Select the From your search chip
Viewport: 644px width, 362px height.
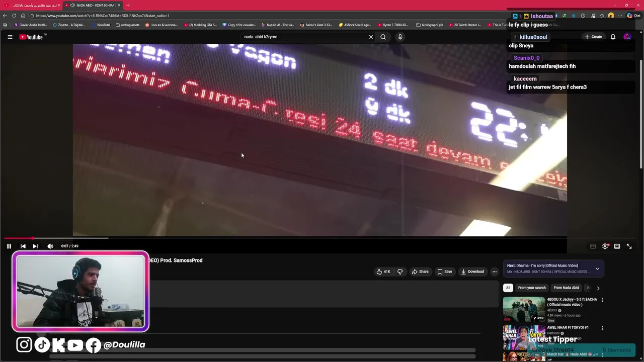(x=532, y=288)
